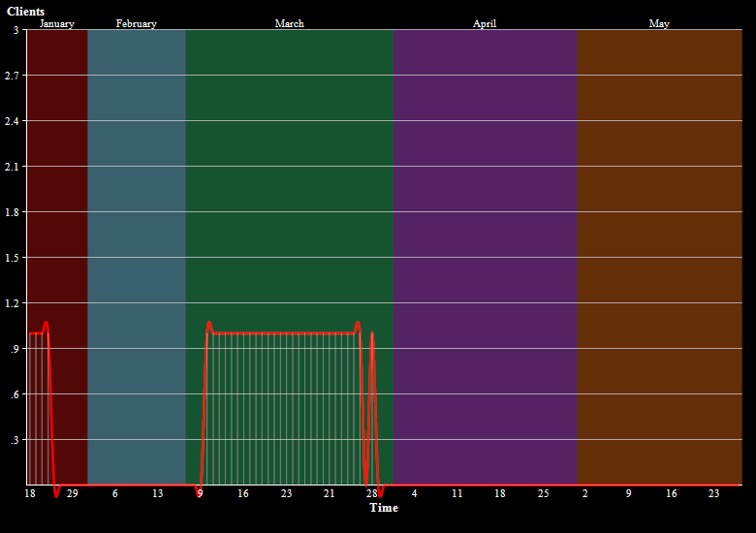The width and height of the screenshot is (756, 533).
Task: Click the Clients axis title
Action: 25,12
